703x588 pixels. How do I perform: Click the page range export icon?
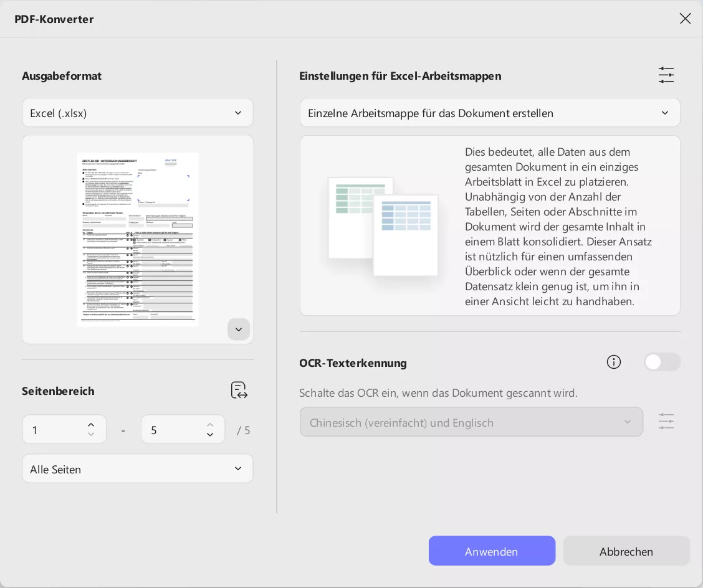coord(239,391)
